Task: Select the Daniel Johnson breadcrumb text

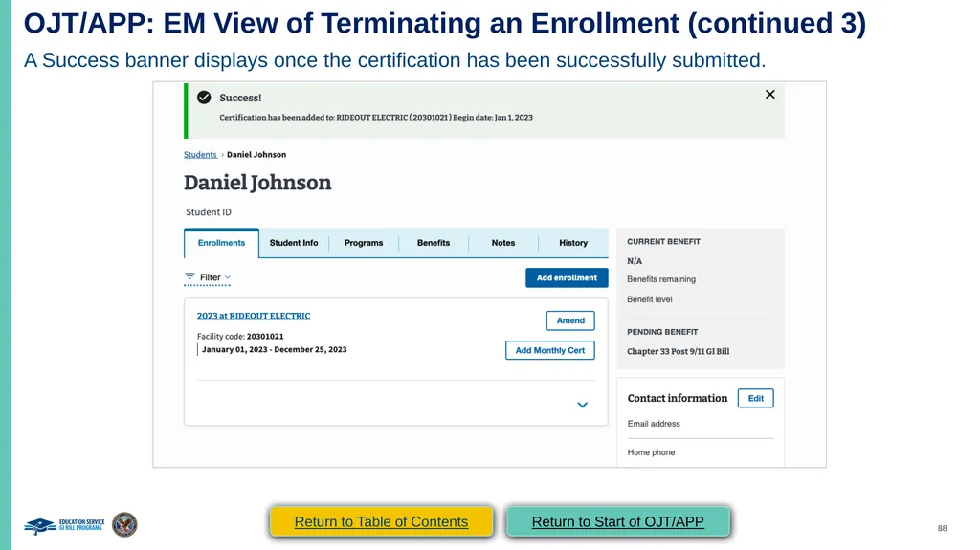Action: tap(256, 154)
